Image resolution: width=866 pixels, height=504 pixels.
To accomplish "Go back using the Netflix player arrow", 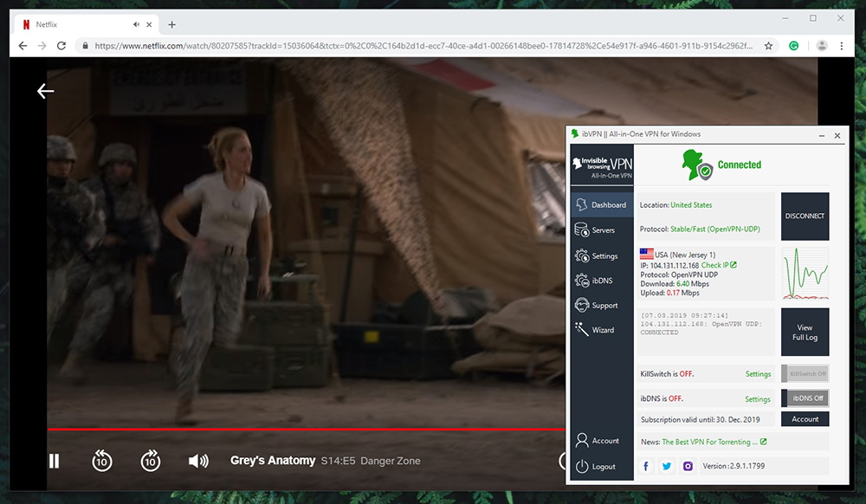I will 45,91.
